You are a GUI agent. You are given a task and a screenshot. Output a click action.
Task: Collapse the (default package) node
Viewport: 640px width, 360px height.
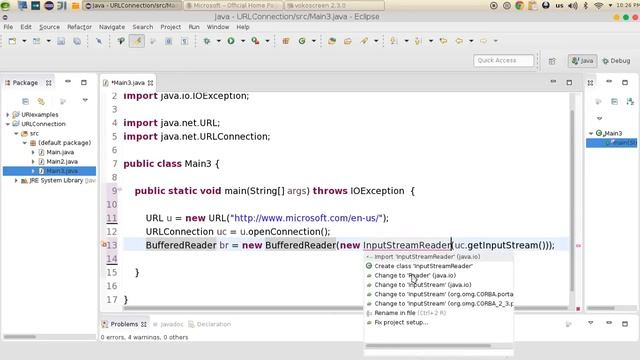pyautogui.click(x=24, y=143)
